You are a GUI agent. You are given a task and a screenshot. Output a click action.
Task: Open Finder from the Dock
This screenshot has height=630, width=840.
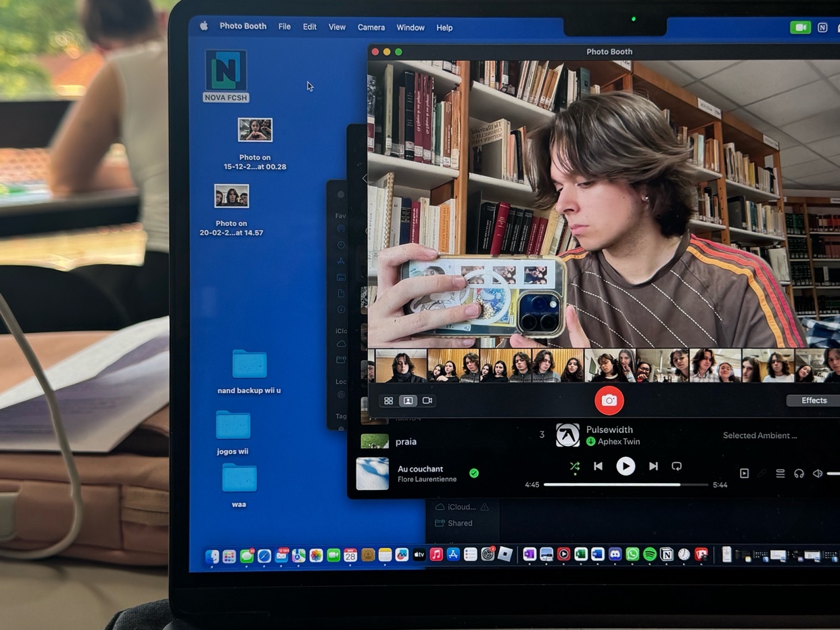212,556
